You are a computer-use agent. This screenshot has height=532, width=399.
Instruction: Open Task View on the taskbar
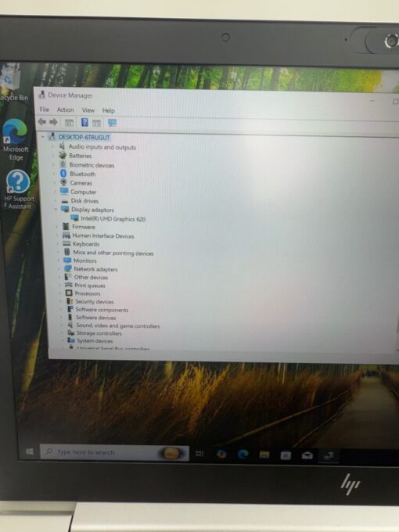[199, 453]
